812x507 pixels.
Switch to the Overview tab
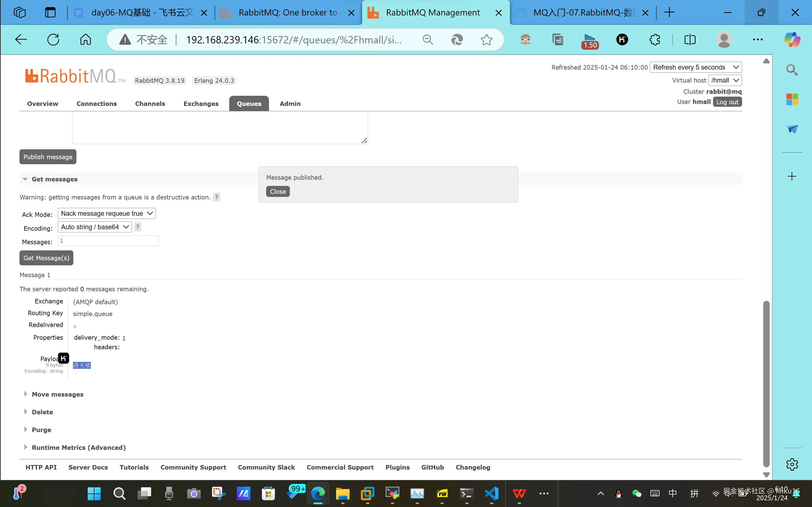tap(43, 104)
